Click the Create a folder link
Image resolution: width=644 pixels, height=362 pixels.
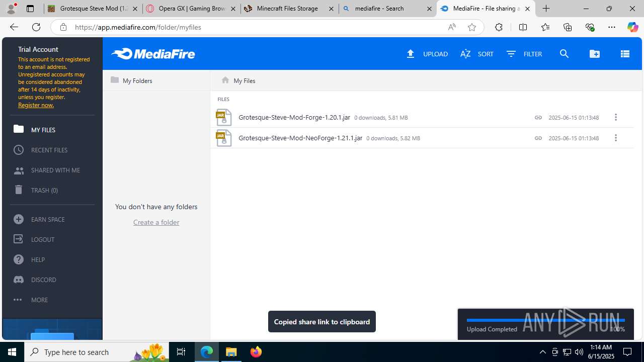tap(156, 222)
